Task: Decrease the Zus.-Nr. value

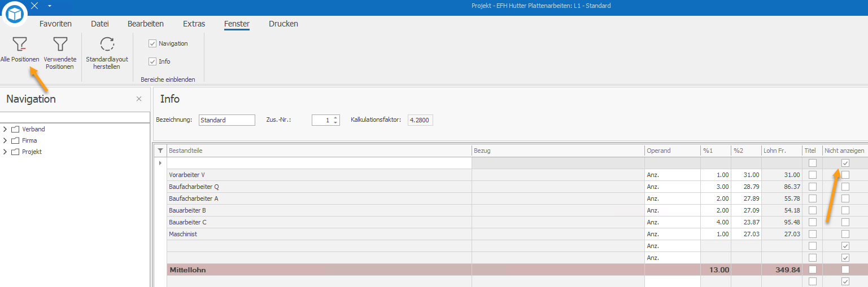Action: point(335,123)
